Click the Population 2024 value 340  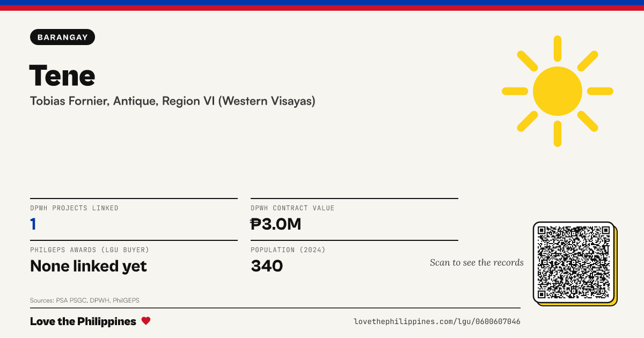click(x=267, y=266)
